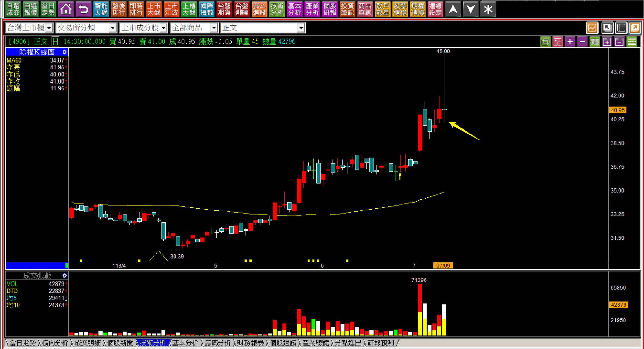The height and width of the screenshot is (349, 644).
Task: Toggle the 日 period indicator
Action: (55, 41)
